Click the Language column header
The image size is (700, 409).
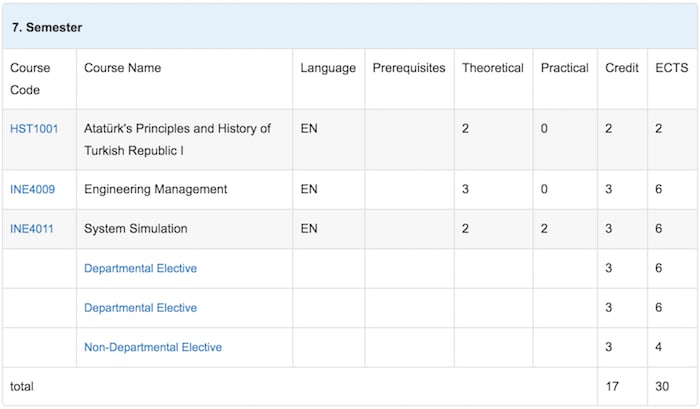[328, 68]
